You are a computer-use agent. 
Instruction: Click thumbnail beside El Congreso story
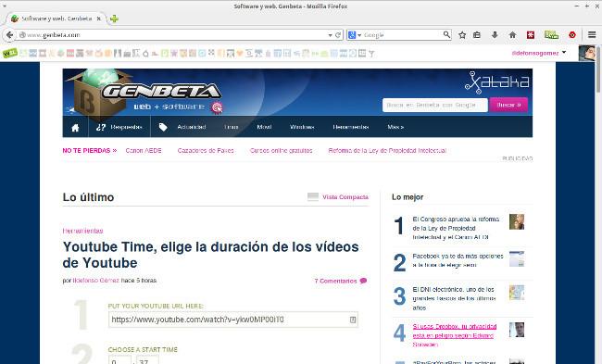point(517,222)
